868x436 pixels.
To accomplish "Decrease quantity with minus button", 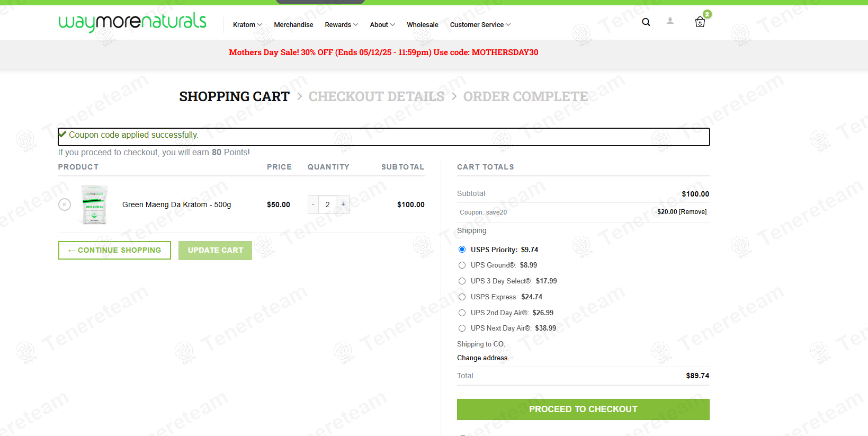I will pyautogui.click(x=313, y=204).
